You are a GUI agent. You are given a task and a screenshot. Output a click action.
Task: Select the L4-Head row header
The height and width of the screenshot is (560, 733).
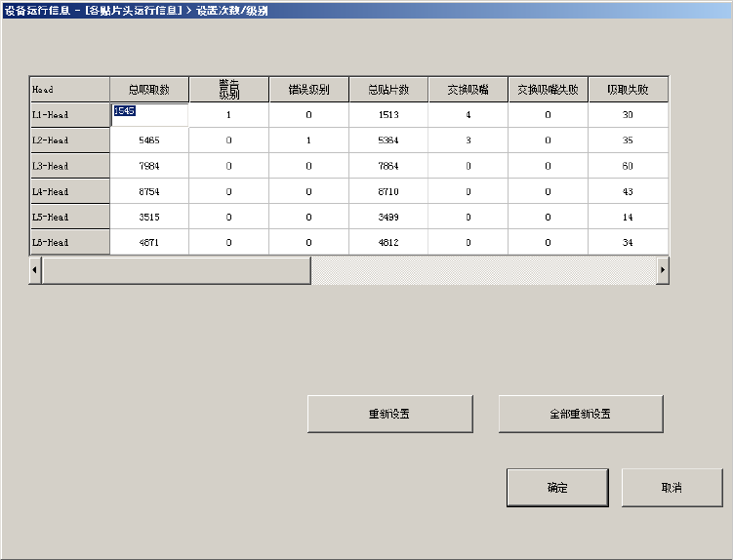tap(69, 191)
